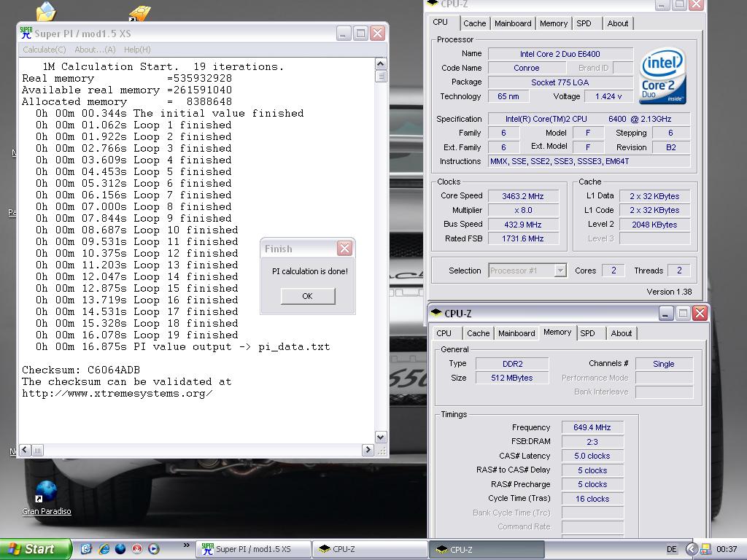747x560 pixels.
Task: Minimize the lower CPU-Z window
Action: pos(666,314)
